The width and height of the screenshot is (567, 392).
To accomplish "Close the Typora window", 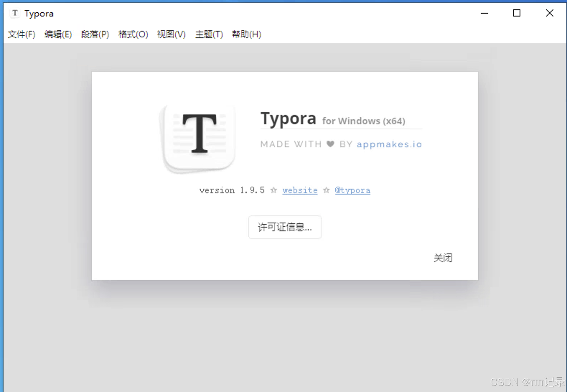I will pyautogui.click(x=549, y=13).
